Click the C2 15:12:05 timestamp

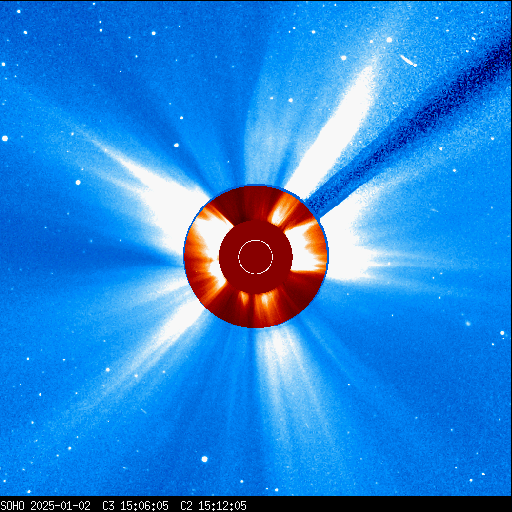click(x=213, y=506)
